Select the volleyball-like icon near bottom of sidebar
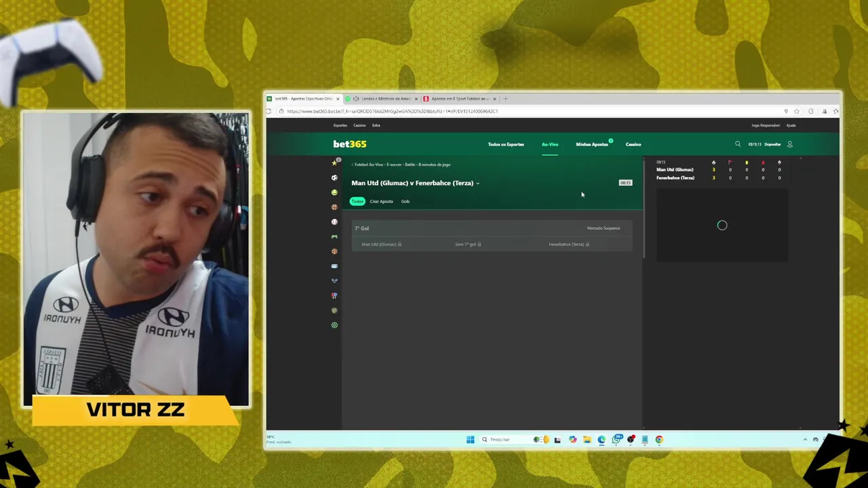 click(x=334, y=310)
